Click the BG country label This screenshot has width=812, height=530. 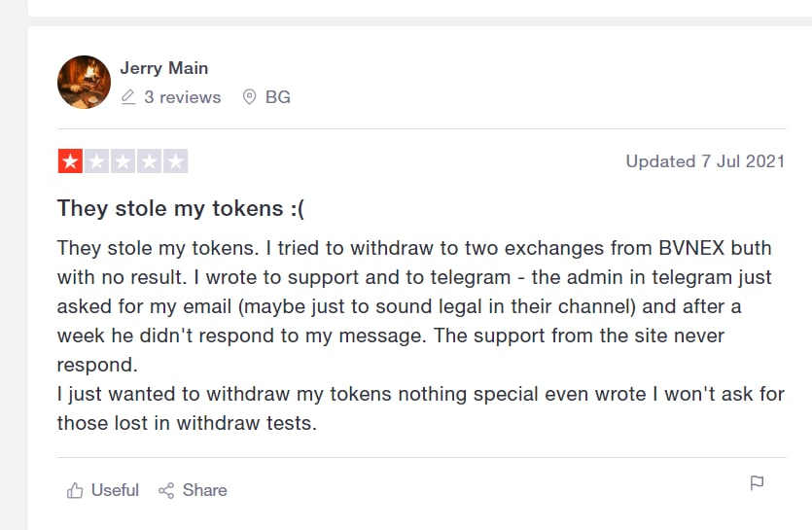click(x=278, y=97)
